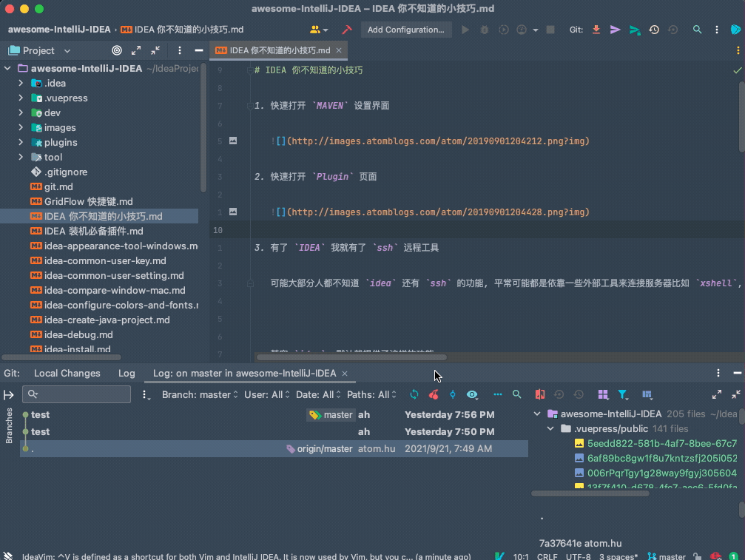This screenshot has width=745, height=560.
Task: Close the Log: on master tab
Action: (x=345, y=374)
